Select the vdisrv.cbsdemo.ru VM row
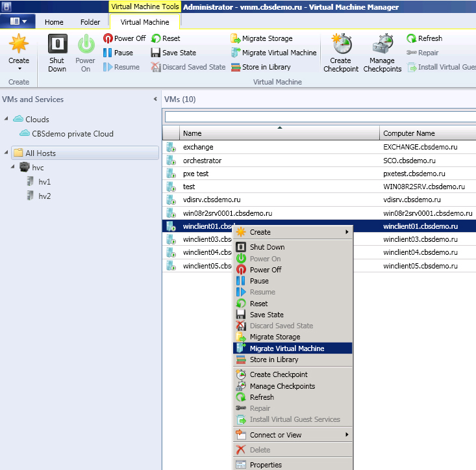 click(x=319, y=200)
